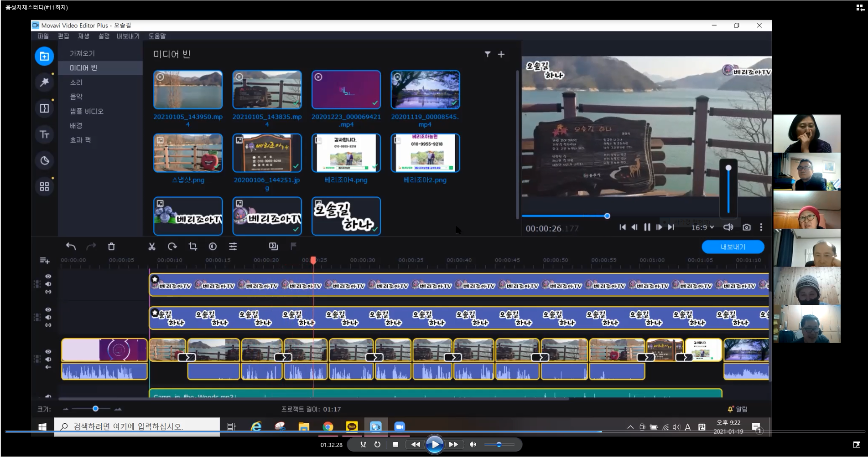
Task: Take snapshot with the camera icon
Action: 747,227
